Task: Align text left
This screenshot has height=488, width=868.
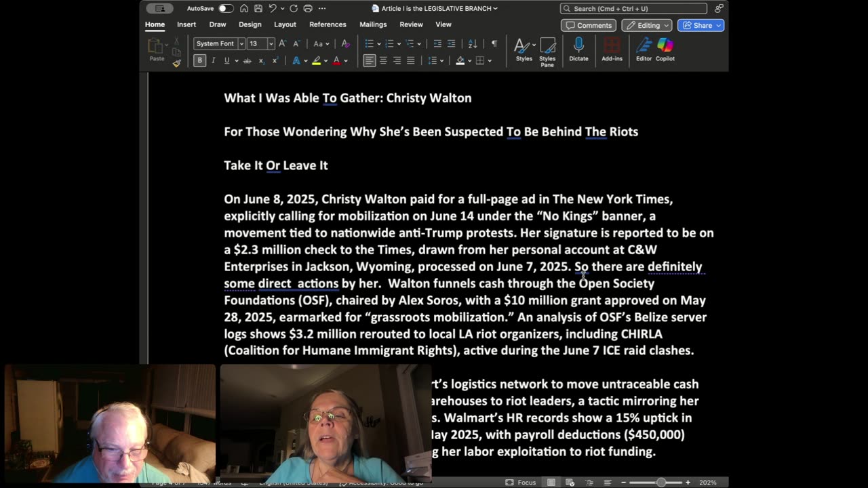Action: point(369,60)
